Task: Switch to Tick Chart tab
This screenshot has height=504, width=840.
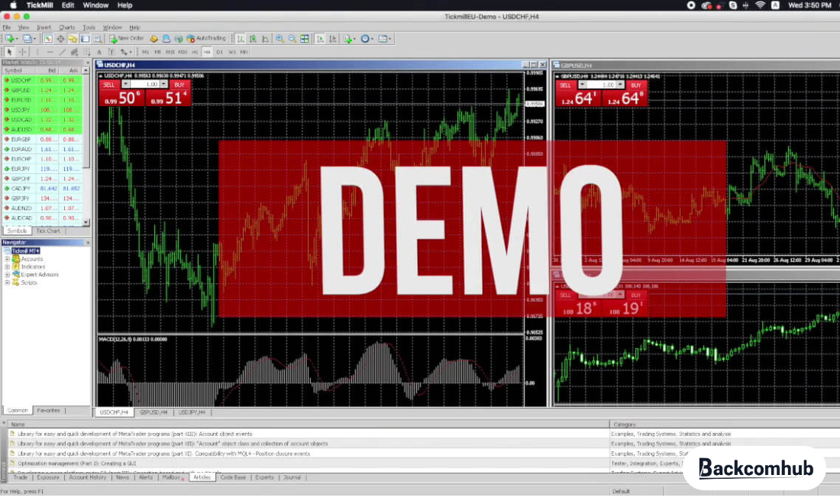Action: coord(48,231)
